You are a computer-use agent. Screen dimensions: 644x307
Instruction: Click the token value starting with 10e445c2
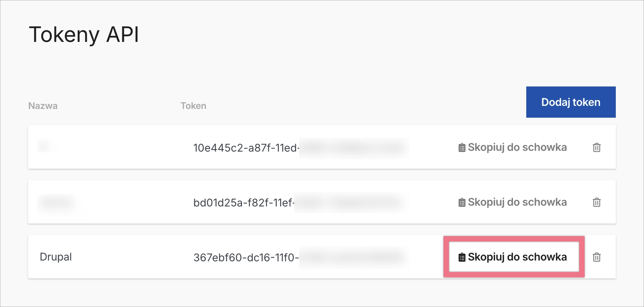[246, 147]
